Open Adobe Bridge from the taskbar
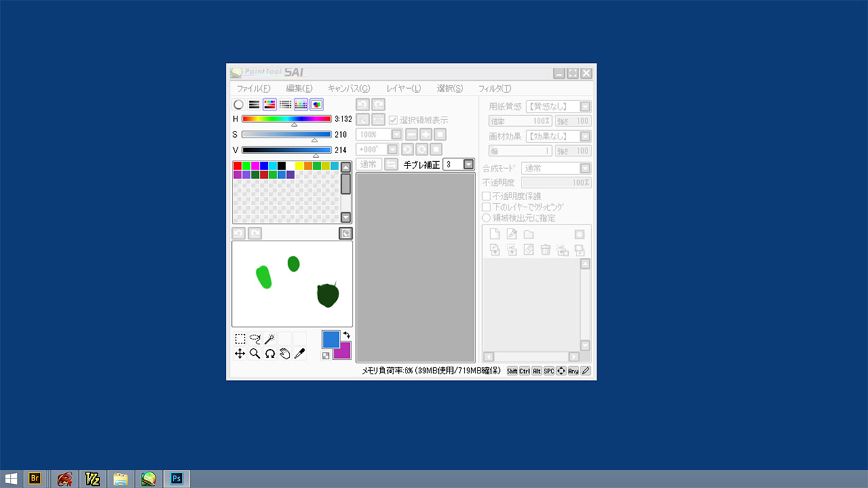 [x=35, y=479]
